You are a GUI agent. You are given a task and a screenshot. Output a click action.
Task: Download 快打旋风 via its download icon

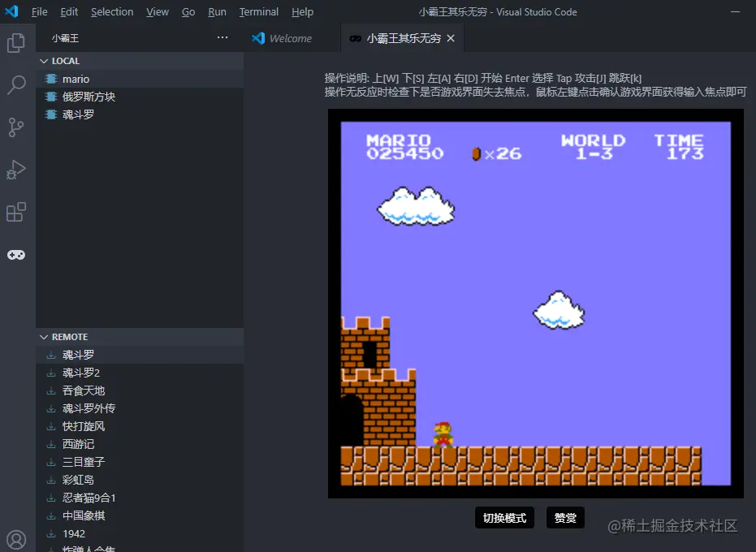pos(50,426)
